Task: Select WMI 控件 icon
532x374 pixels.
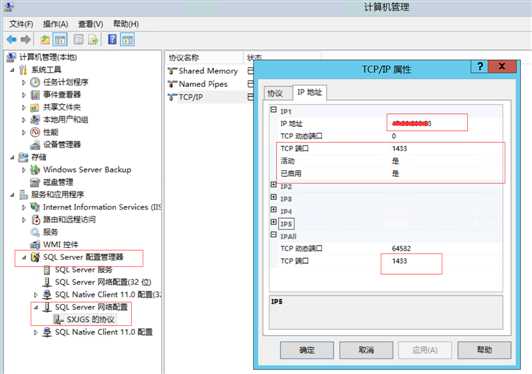Action: (35, 244)
